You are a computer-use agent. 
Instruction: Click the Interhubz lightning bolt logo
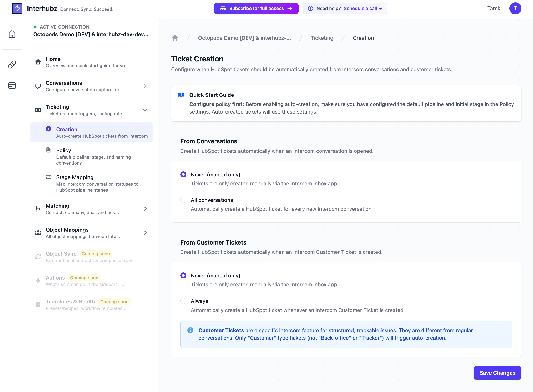coord(17,9)
